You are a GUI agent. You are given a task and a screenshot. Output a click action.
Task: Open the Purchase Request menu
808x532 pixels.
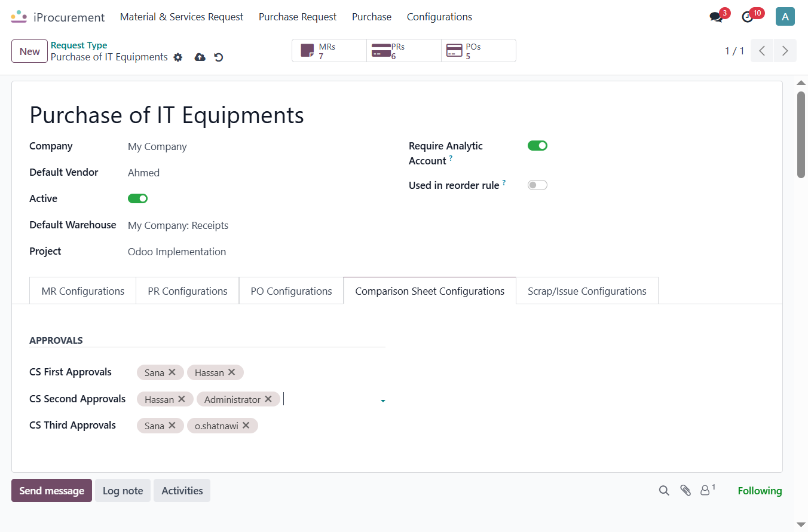[298, 17]
